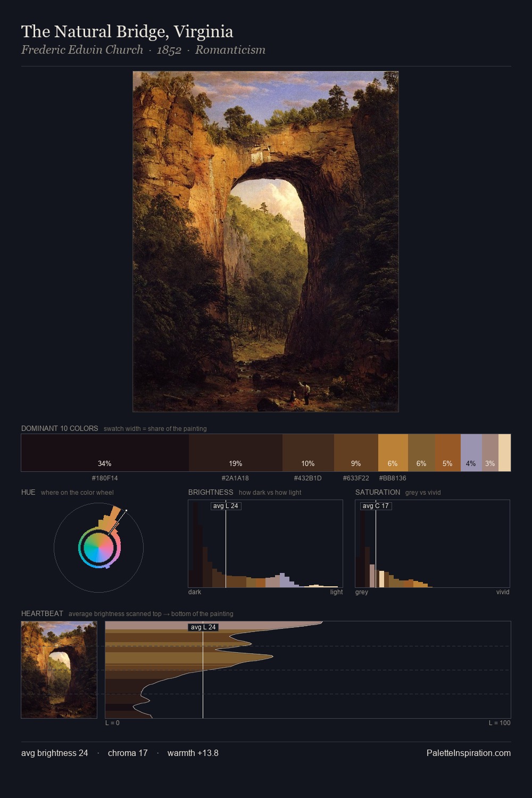The width and height of the screenshot is (532, 798).
Task: Select the 10% brown swatch
Action: click(x=308, y=453)
